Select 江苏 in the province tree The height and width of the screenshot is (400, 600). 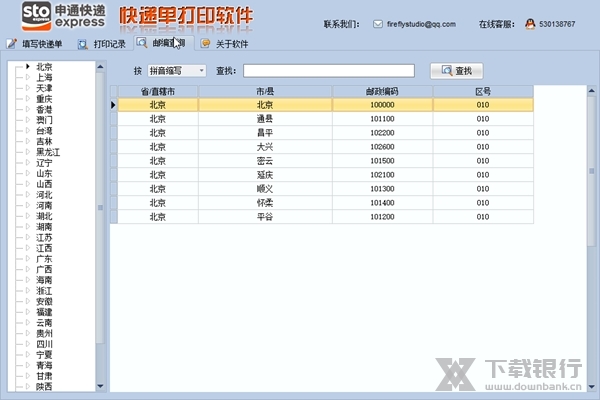pyautogui.click(x=44, y=238)
